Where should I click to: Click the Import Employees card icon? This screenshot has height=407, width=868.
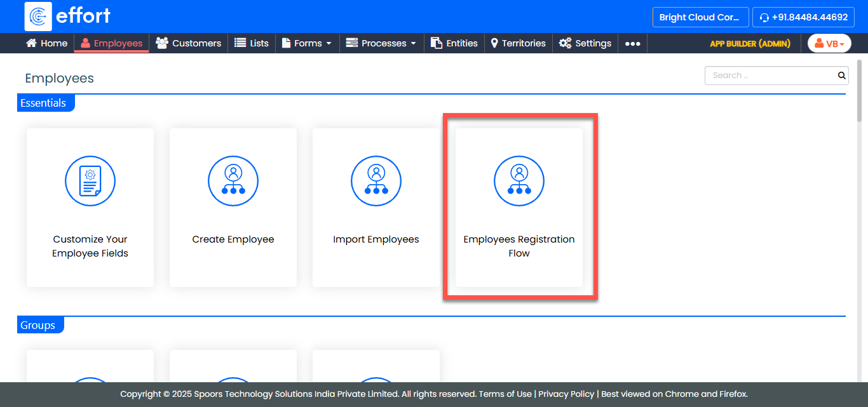pyautogui.click(x=376, y=181)
